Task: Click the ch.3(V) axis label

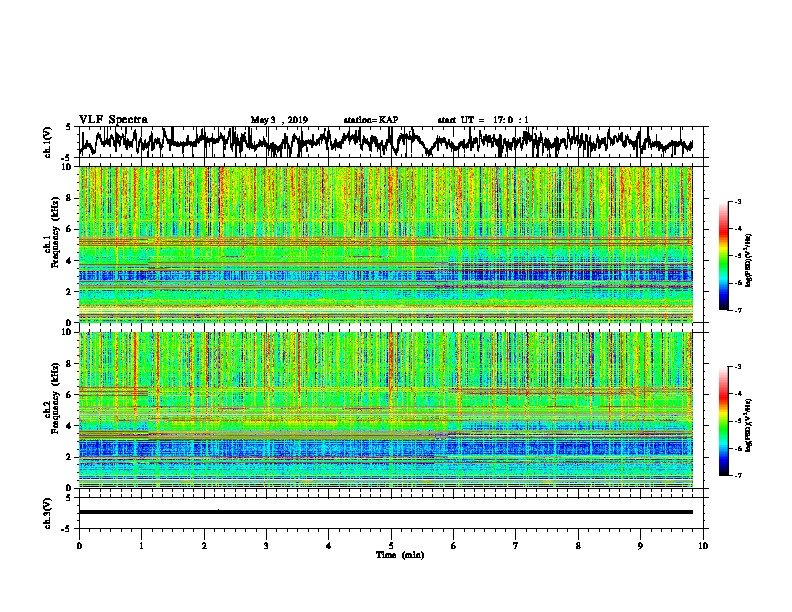Action: pyautogui.click(x=48, y=513)
